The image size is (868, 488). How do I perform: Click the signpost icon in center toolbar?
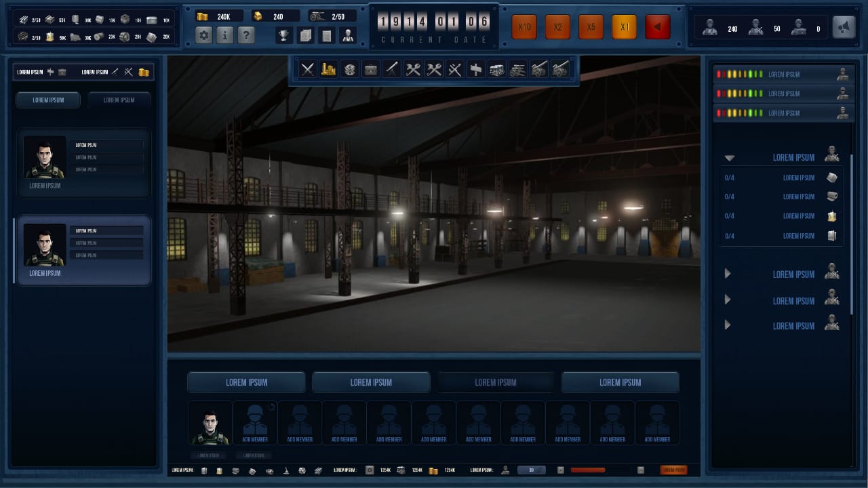click(476, 69)
